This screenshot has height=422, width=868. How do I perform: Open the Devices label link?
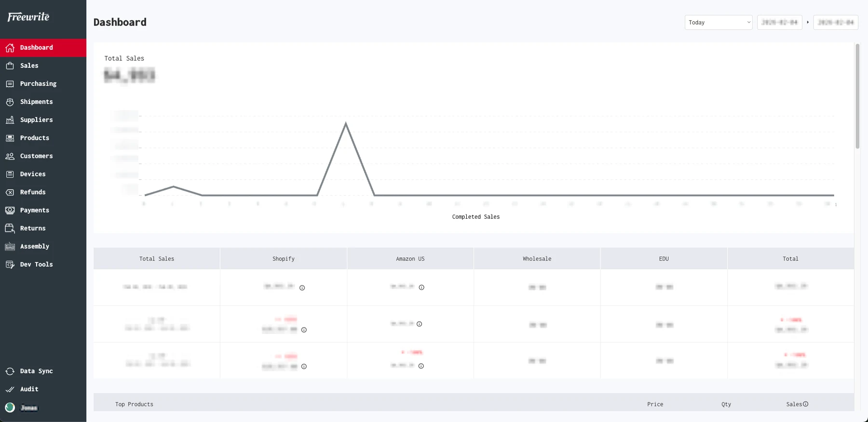pos(33,174)
